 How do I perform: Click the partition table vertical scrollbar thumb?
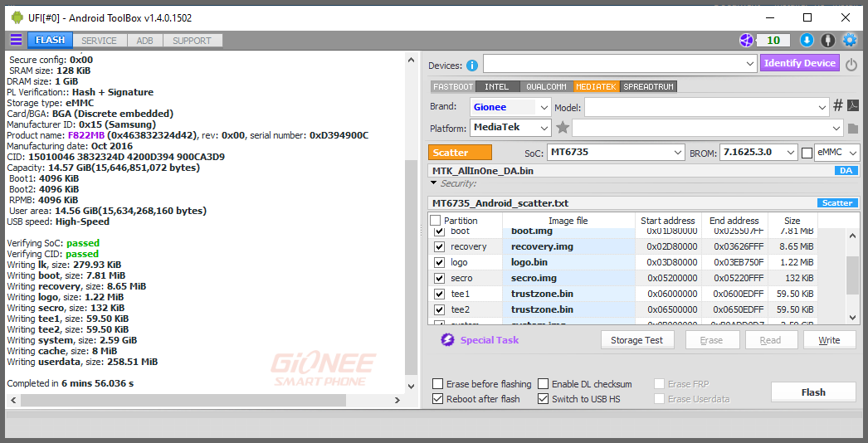(x=853, y=275)
